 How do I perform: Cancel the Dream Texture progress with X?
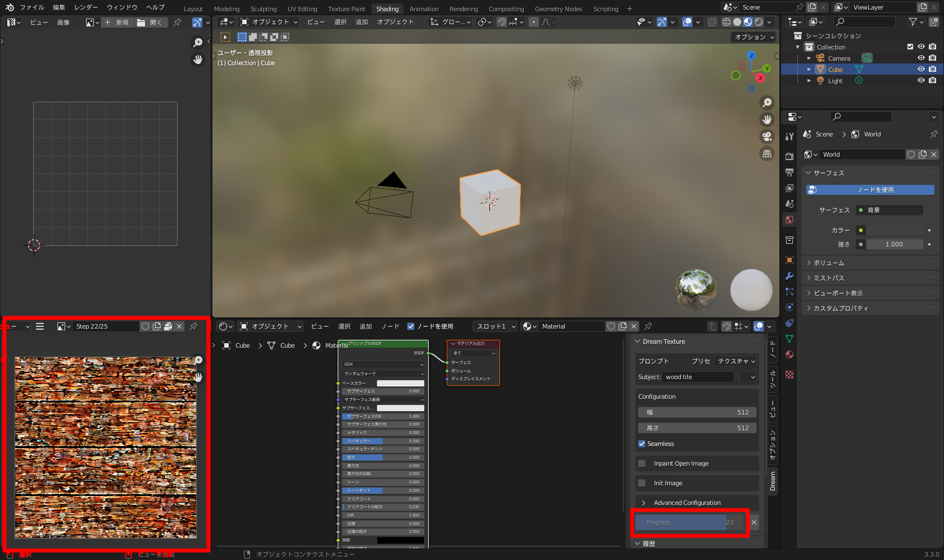click(754, 522)
